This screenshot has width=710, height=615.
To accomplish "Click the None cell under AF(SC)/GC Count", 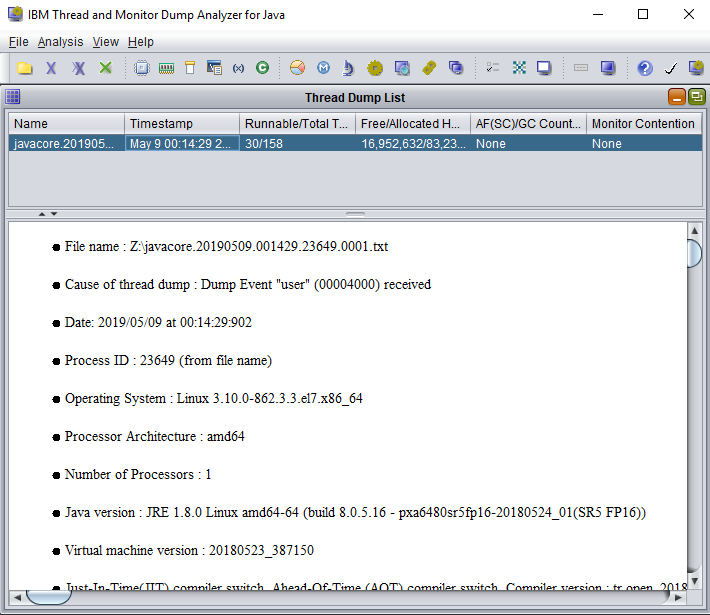I will [x=528, y=144].
